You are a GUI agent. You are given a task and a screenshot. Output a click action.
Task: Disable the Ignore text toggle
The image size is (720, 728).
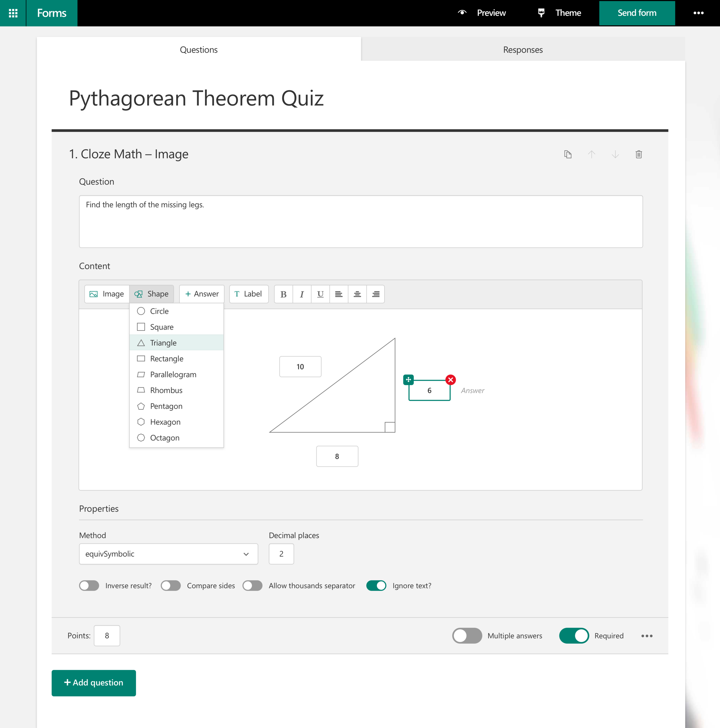(376, 586)
